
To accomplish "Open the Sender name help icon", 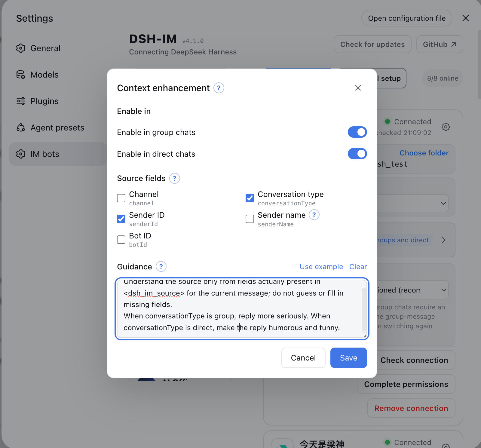I will [x=314, y=215].
